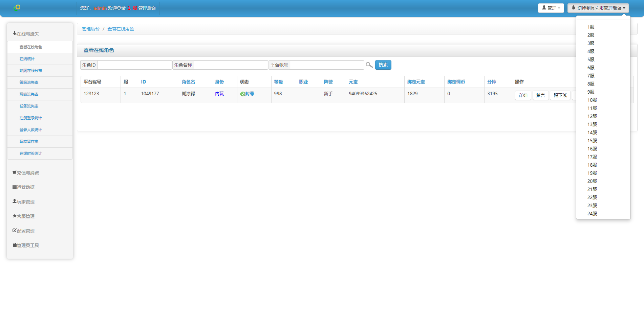Focus the 角色名称 input field

pyautogui.click(x=231, y=65)
